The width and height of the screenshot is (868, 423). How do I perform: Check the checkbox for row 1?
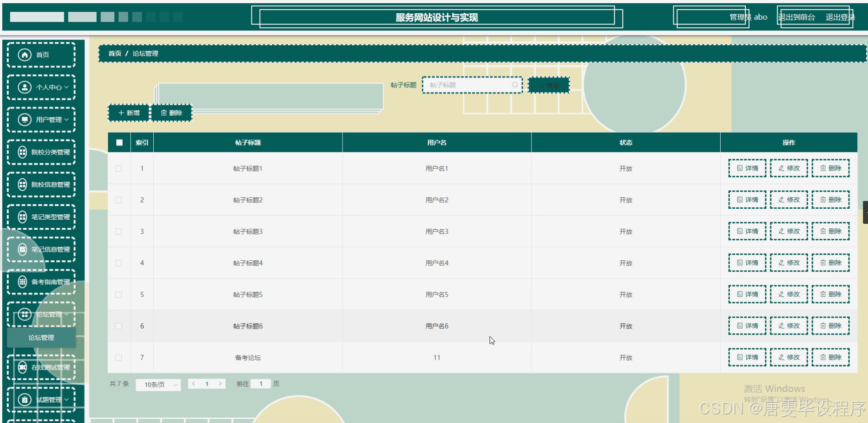click(119, 169)
